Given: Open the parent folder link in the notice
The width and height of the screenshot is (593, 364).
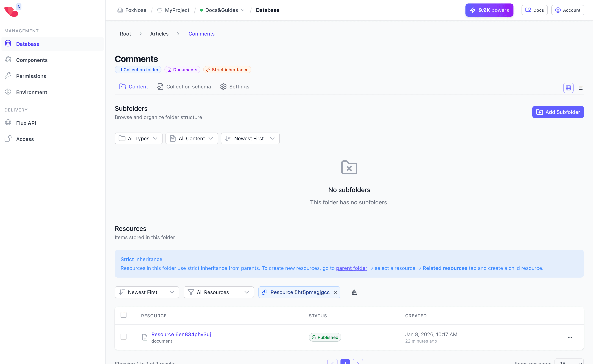Looking at the screenshot, I should [351, 268].
